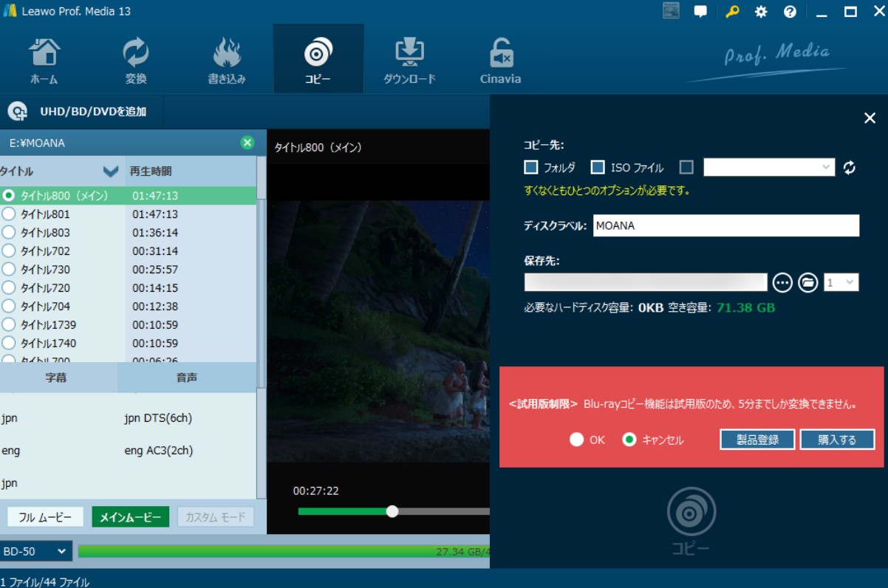Open the activation key icon
Screen dimensions: 888x588
point(731,12)
